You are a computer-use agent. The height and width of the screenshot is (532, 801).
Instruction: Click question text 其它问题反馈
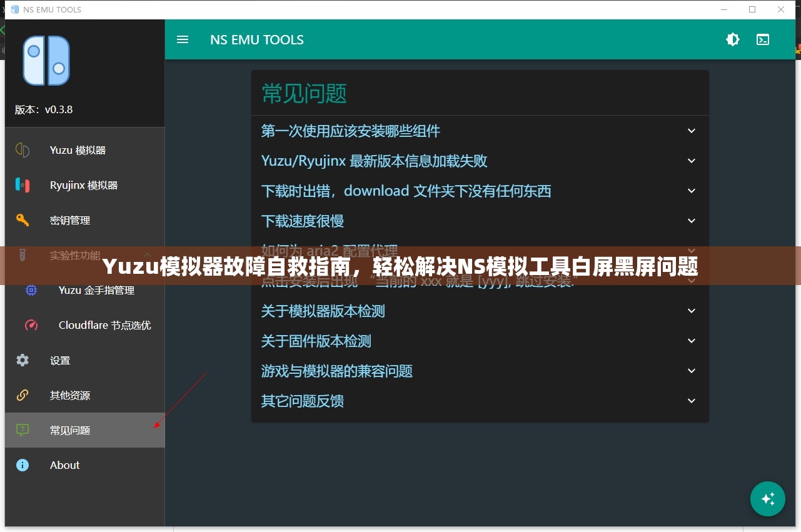point(303,401)
